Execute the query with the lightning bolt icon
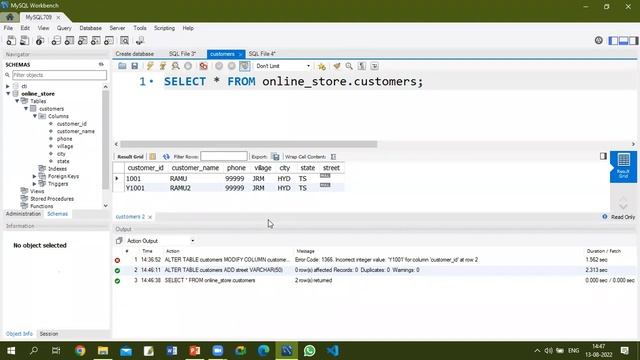Screen dimensions: 640x360 coord(150,66)
